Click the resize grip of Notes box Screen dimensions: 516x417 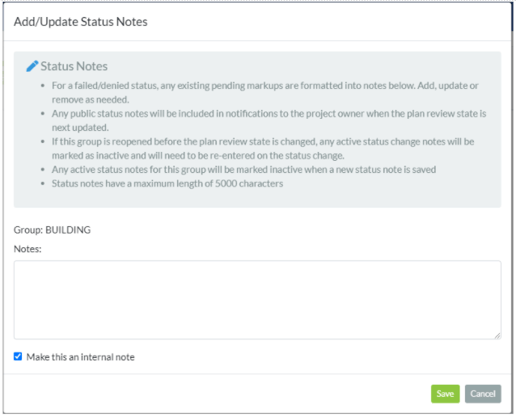click(497, 336)
